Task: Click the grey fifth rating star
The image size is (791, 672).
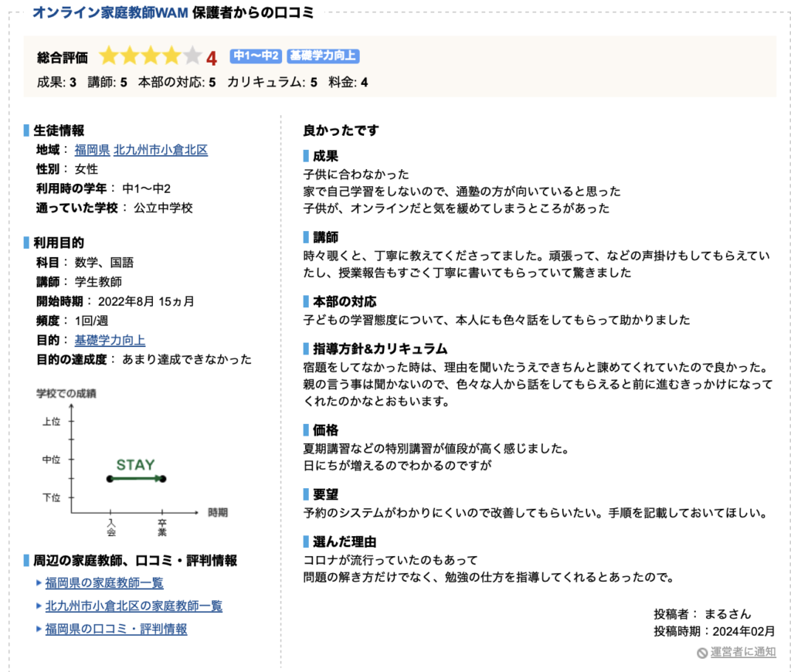Action: point(192,56)
